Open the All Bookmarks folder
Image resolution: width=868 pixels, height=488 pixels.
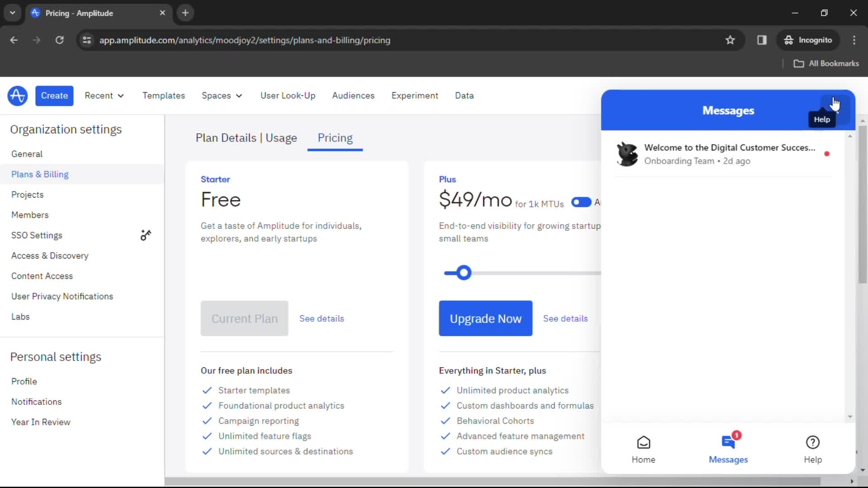[x=826, y=64]
